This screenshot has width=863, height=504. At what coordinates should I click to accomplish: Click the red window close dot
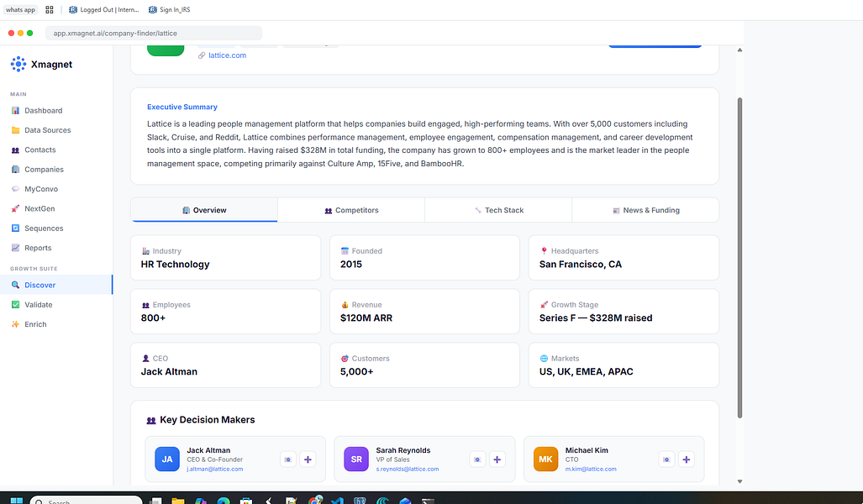(11, 33)
